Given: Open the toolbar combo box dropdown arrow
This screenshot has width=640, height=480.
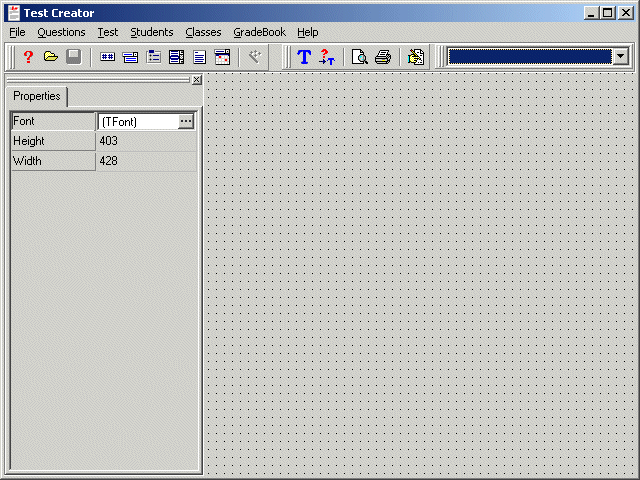Looking at the screenshot, I should [x=621, y=57].
